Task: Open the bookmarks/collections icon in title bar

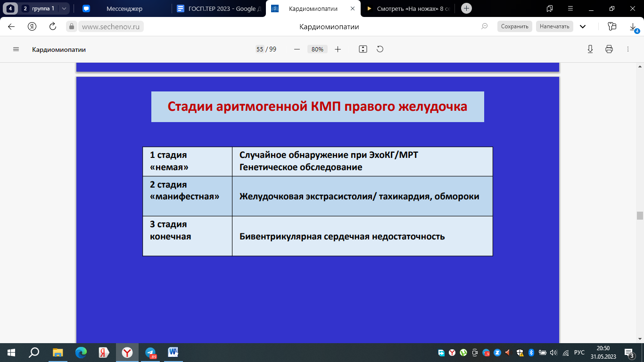Action: pyautogui.click(x=550, y=8)
